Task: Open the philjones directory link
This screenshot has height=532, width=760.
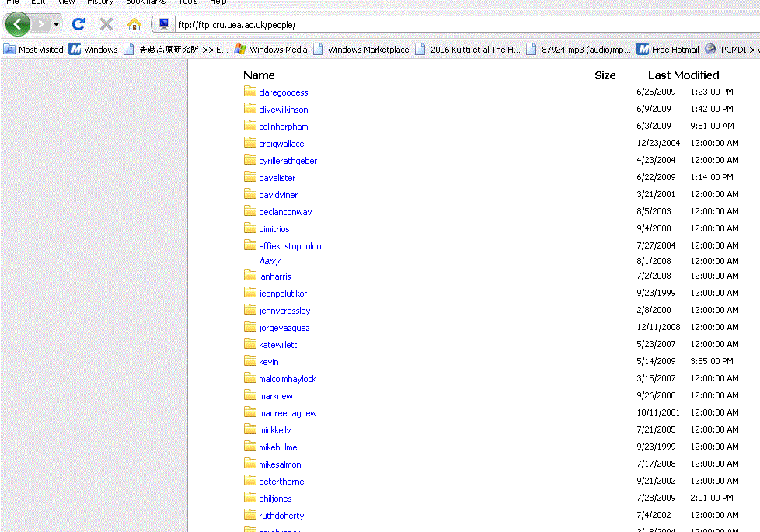Action: pos(275,499)
